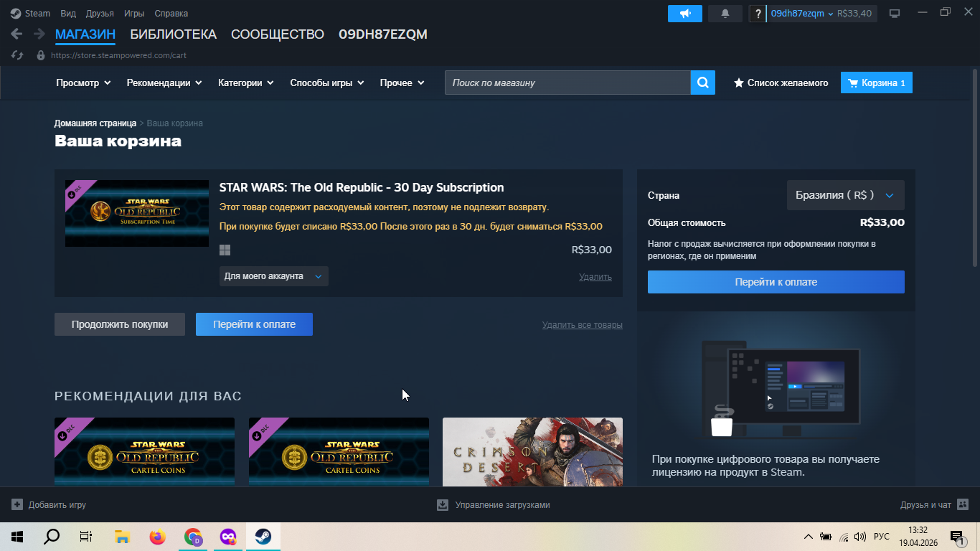
Task: Go to Домашняя страница breadcrumb
Action: (x=95, y=123)
